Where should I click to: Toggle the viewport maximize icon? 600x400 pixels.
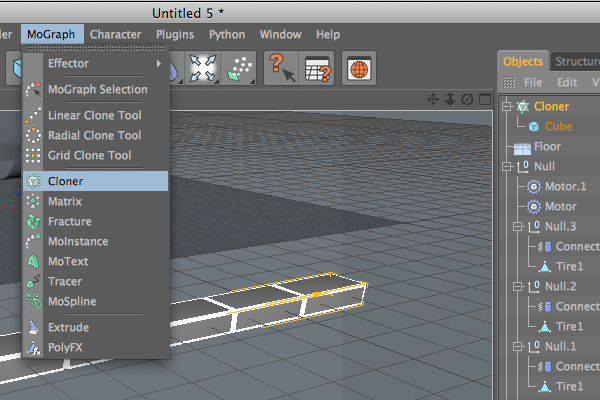coord(485,100)
